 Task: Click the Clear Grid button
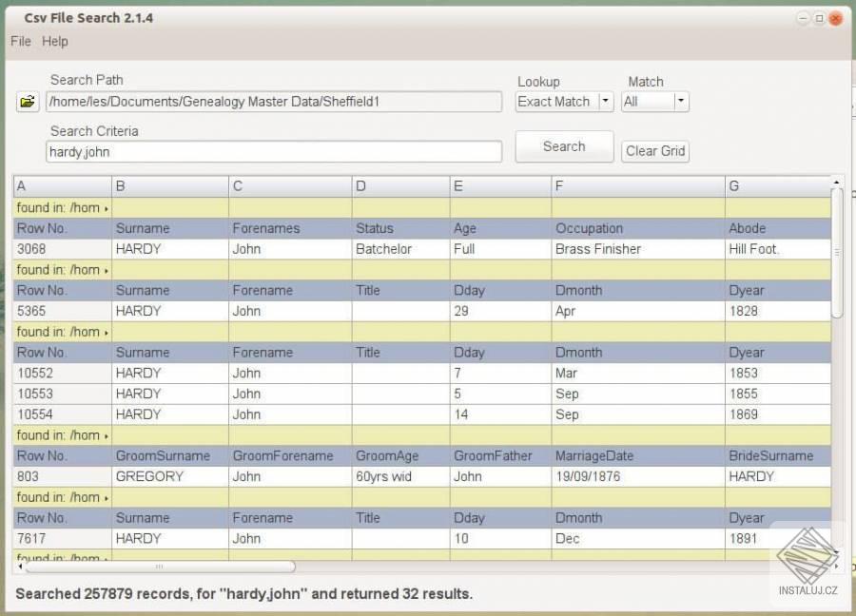point(655,151)
